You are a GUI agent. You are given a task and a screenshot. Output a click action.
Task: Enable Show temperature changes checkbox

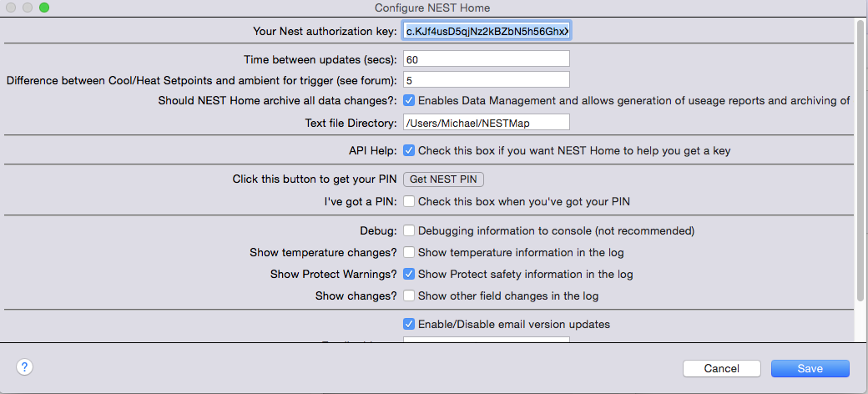pos(408,252)
